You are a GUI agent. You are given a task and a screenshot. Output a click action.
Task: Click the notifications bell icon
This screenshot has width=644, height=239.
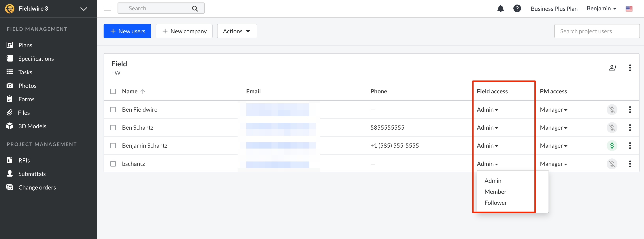click(500, 9)
